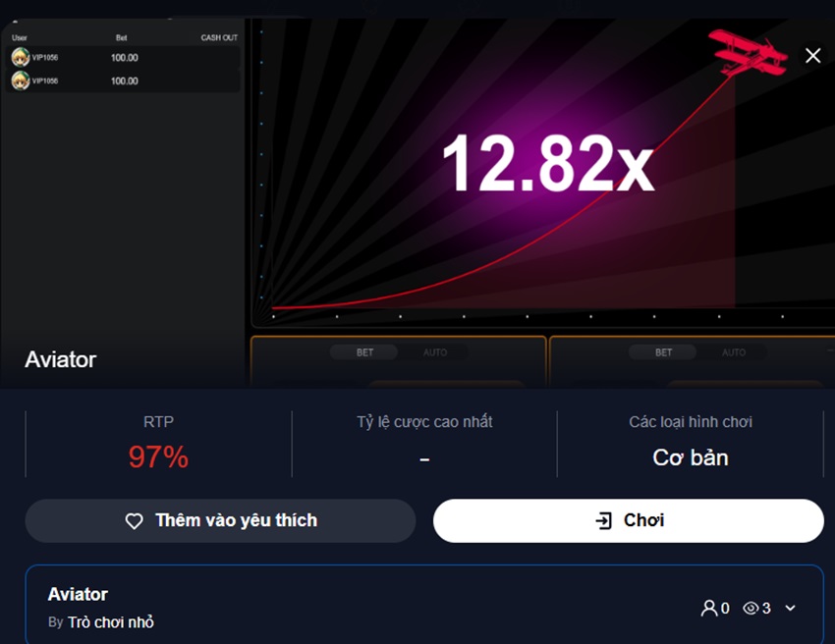835x644 pixels.
Task: Click the 97% RTP value
Action: point(158,456)
